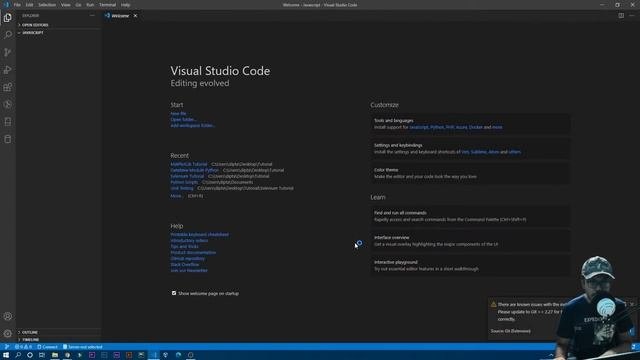640x360 pixels.
Task: Open the Search view in the activity bar
Action: coord(8,35)
